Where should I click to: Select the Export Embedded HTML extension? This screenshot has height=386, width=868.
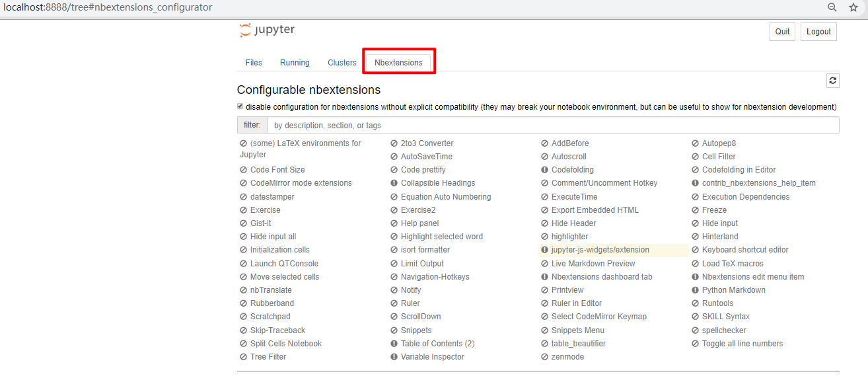595,210
